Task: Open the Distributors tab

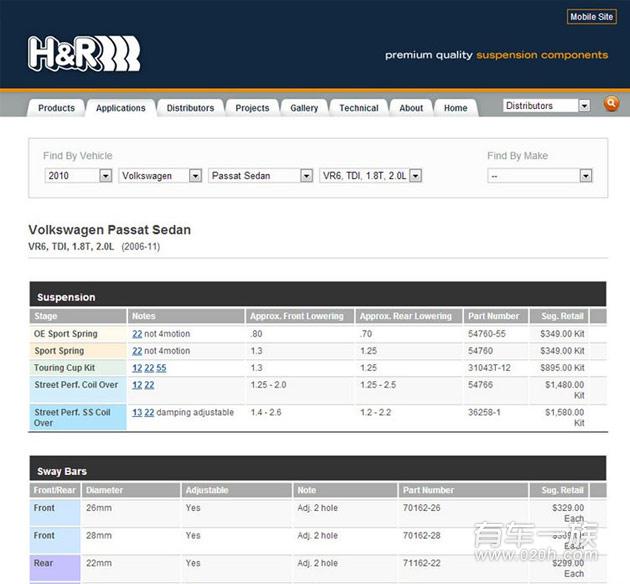Action: point(190,108)
